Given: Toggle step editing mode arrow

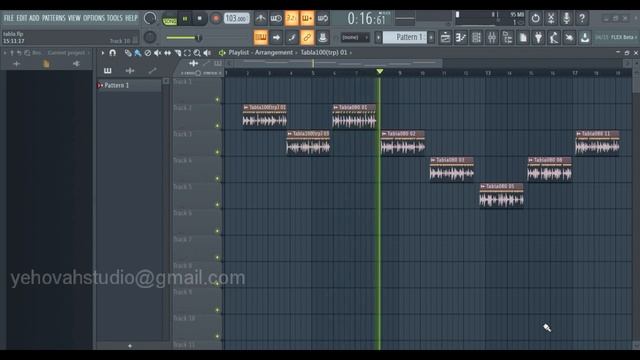Looking at the screenshot, I should tap(276, 38).
